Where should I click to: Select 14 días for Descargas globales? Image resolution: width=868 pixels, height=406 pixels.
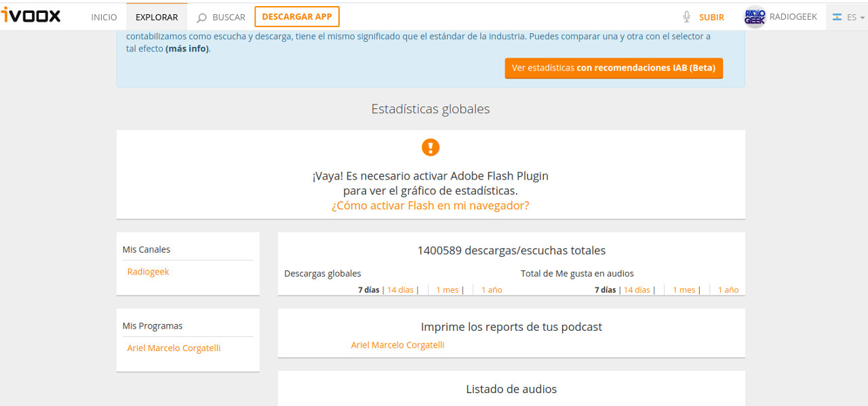tap(400, 290)
